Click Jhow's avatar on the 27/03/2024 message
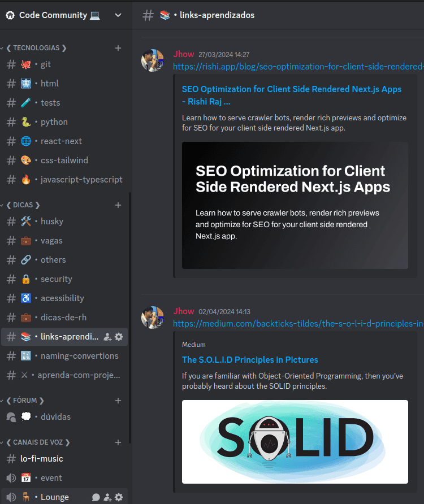The image size is (424, 504). [153, 60]
